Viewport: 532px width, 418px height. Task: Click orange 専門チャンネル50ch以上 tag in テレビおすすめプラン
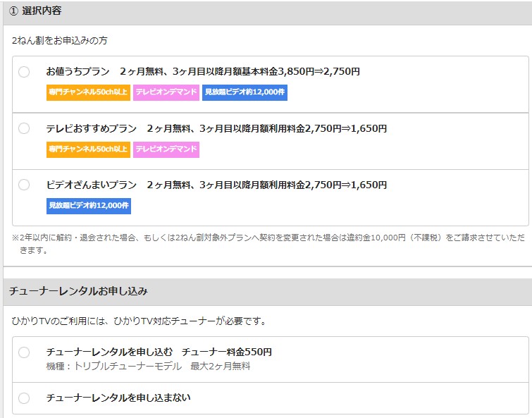88,149
